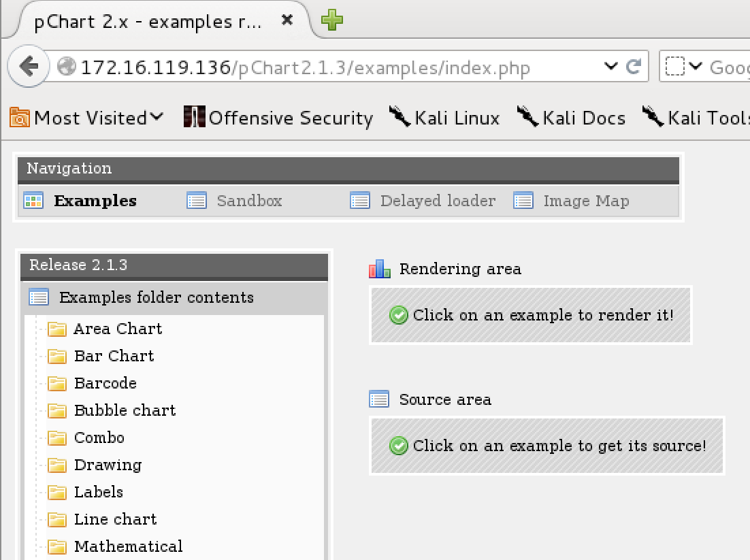
Task: Open the Area Chart folder icon
Action: pyautogui.click(x=57, y=329)
